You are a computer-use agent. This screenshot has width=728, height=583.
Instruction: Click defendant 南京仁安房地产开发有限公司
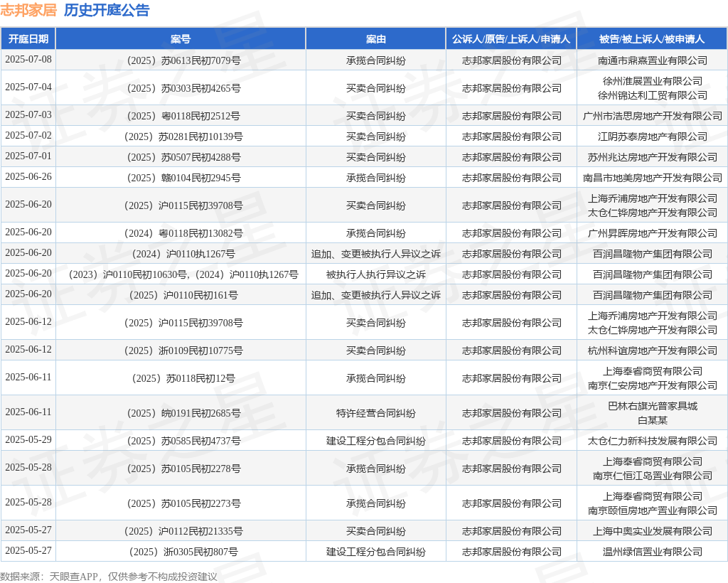[x=653, y=385]
